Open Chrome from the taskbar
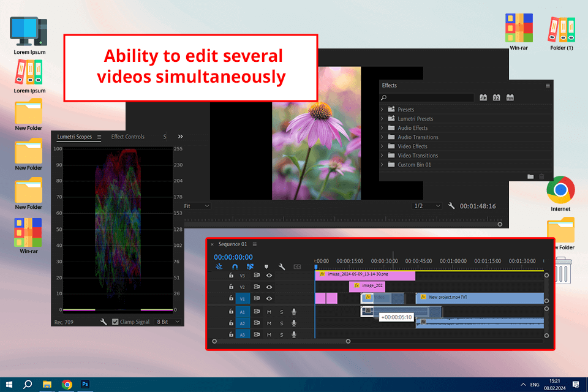This screenshot has width=588, height=392. coord(67,385)
